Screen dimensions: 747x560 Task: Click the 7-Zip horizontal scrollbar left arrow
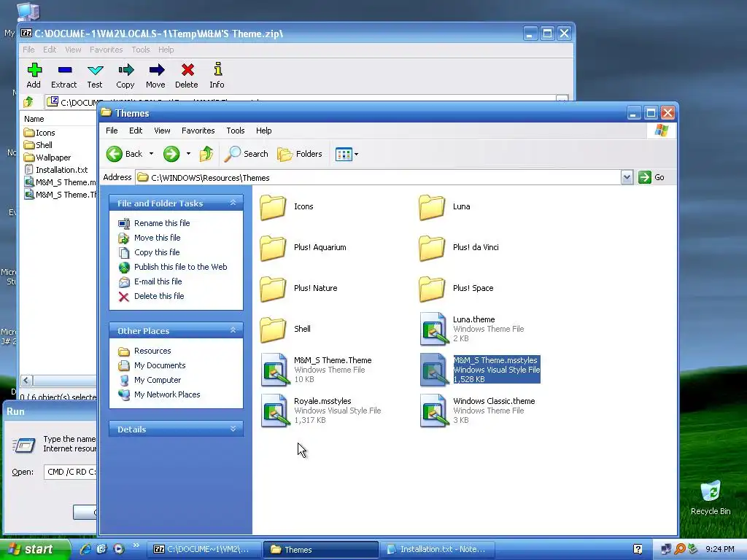27,381
